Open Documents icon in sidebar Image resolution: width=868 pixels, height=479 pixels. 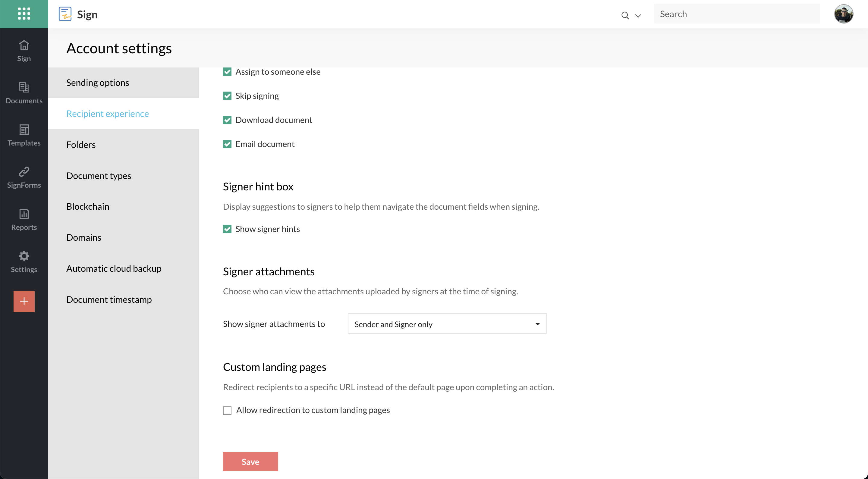click(x=24, y=88)
